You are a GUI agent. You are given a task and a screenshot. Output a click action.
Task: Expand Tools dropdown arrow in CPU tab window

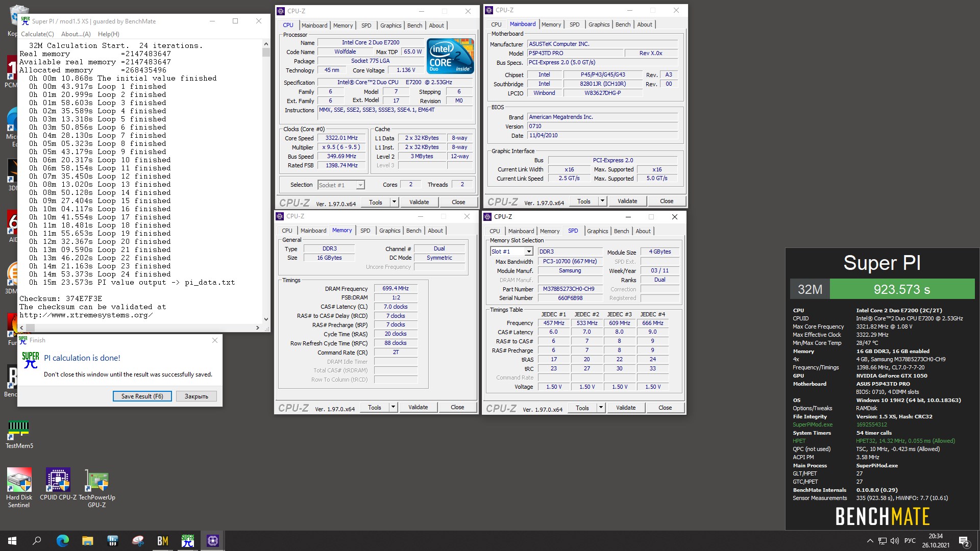coord(394,202)
